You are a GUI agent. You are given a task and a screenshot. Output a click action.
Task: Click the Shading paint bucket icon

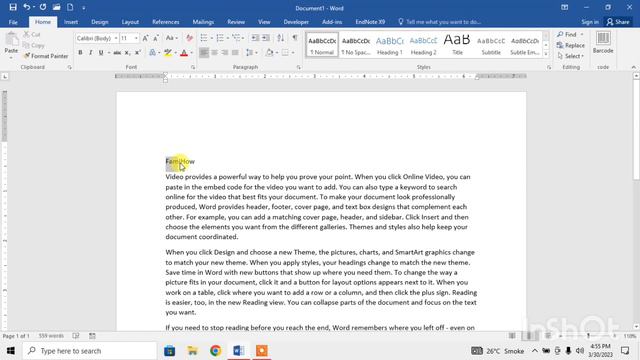tap(269, 53)
